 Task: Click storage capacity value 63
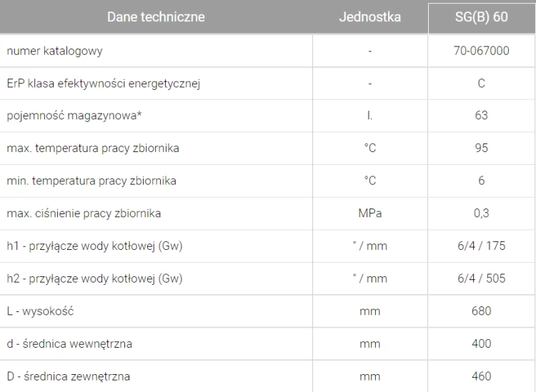(x=481, y=116)
